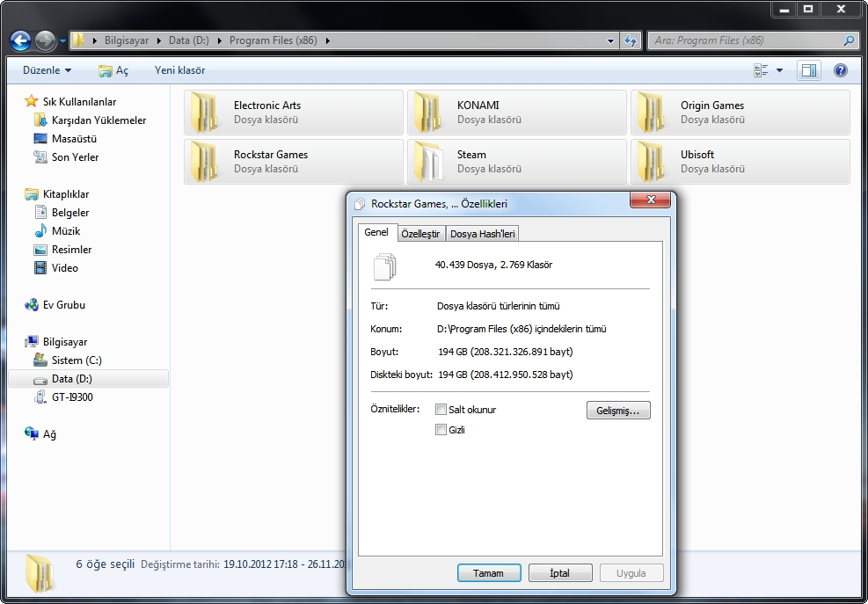The image size is (868, 604).
Task: Open Resimler library
Action: [72, 250]
